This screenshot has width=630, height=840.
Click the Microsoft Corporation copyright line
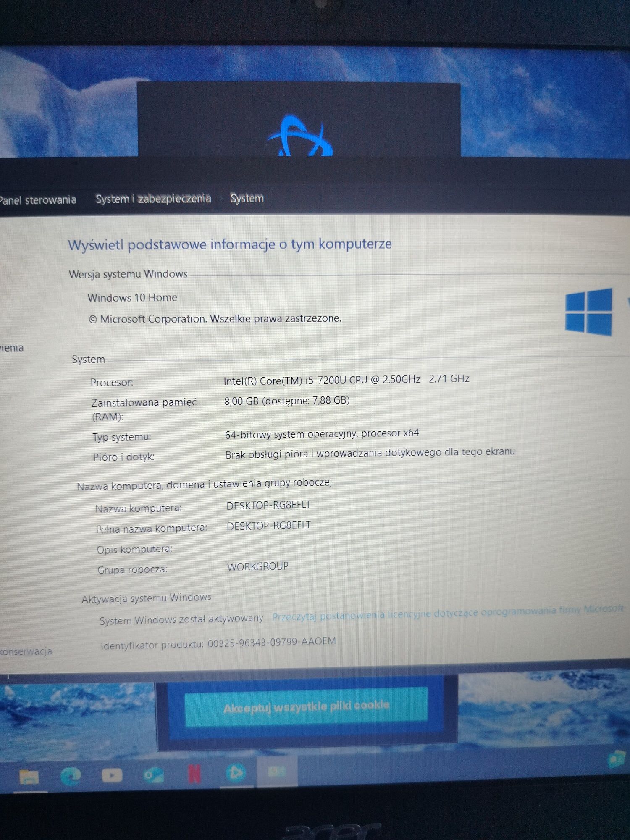215,319
